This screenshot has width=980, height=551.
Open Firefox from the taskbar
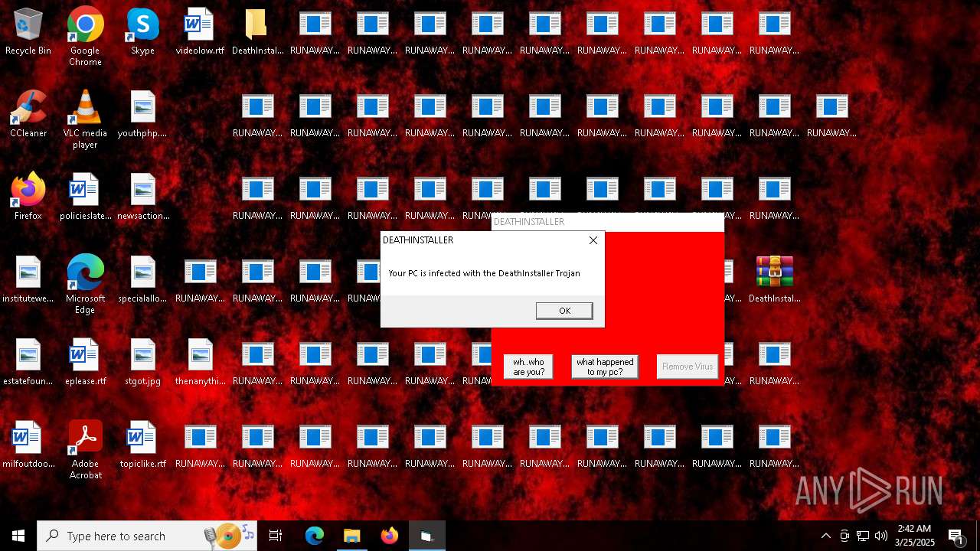click(x=390, y=536)
